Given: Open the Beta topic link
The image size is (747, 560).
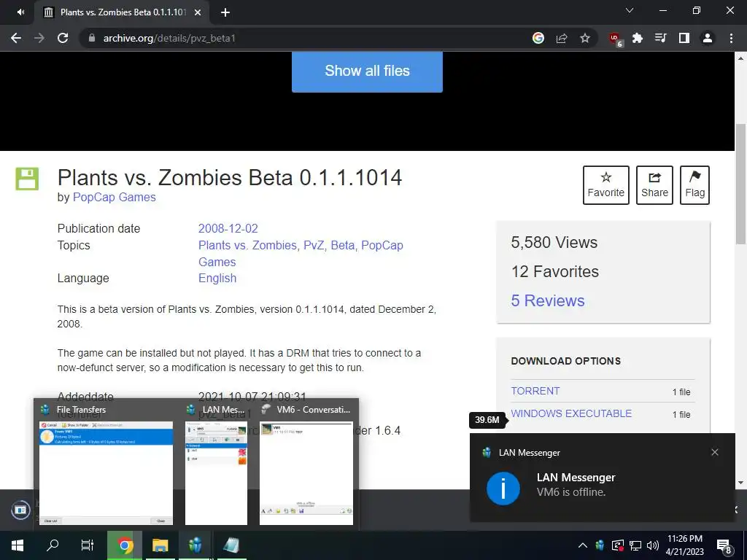Looking at the screenshot, I should point(343,245).
